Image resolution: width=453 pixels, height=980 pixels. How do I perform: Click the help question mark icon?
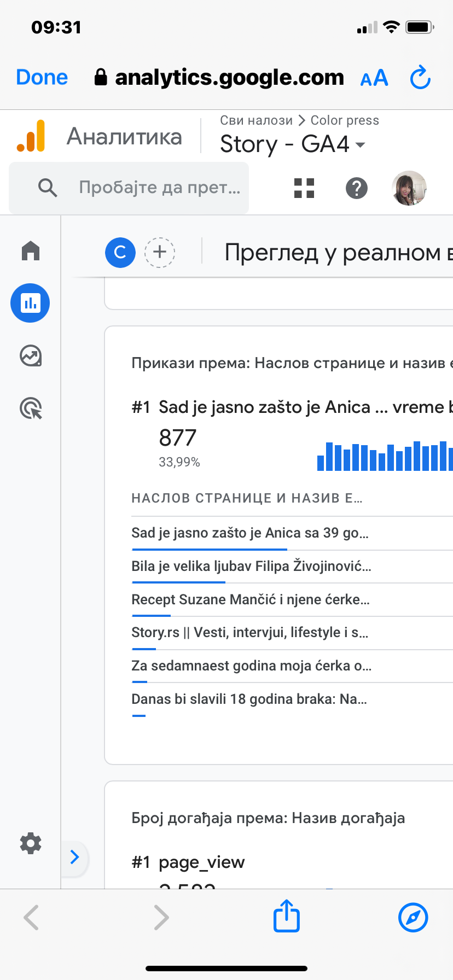pos(357,188)
